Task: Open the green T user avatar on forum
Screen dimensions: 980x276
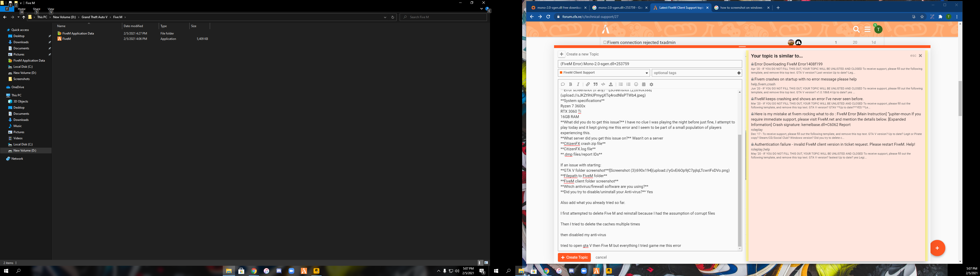Action: [x=878, y=29]
